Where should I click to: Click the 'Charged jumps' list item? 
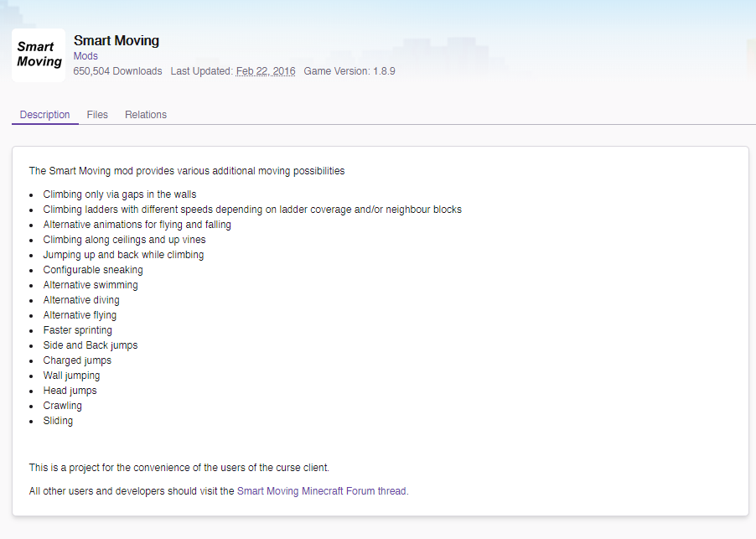point(77,360)
